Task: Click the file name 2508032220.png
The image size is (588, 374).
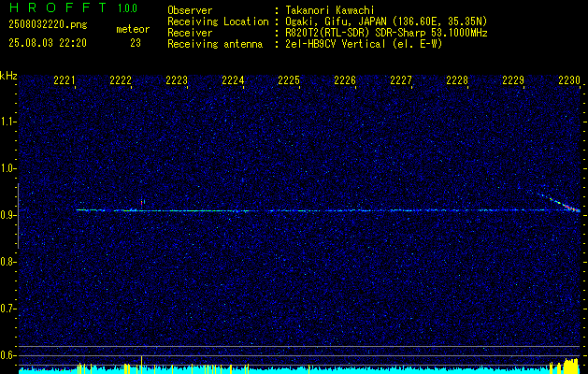Action: [x=48, y=25]
